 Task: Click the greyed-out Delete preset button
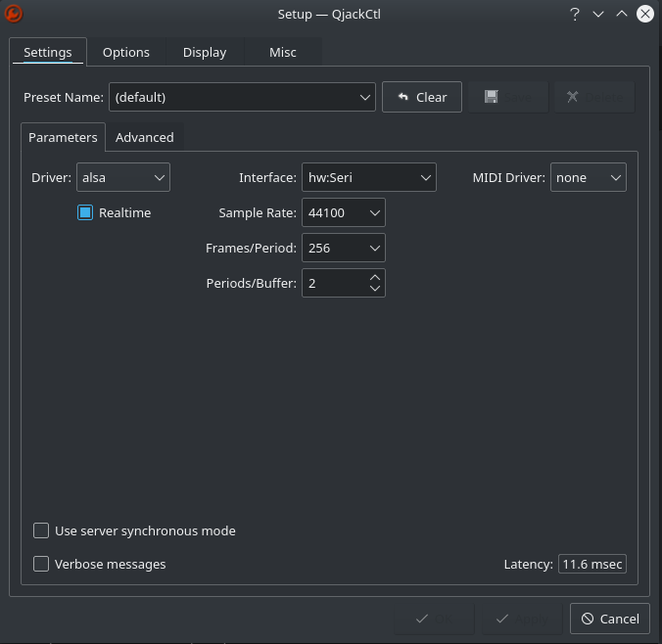coord(593,97)
